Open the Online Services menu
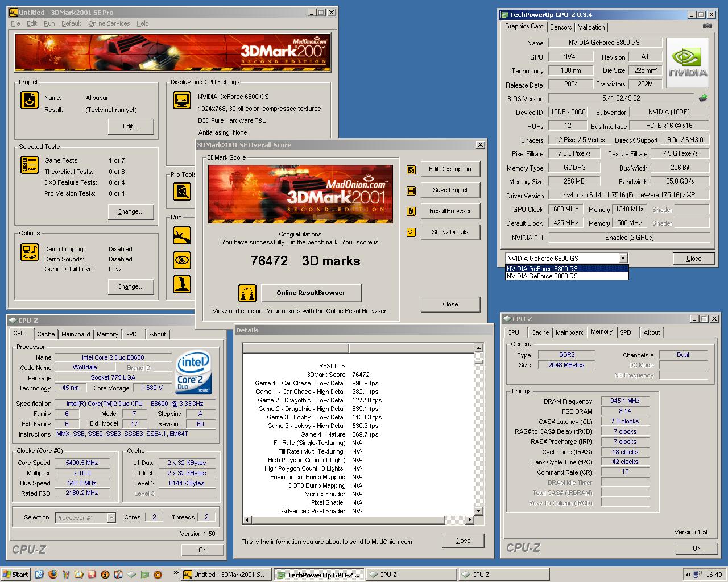The width and height of the screenshot is (728, 582). pyautogui.click(x=109, y=23)
